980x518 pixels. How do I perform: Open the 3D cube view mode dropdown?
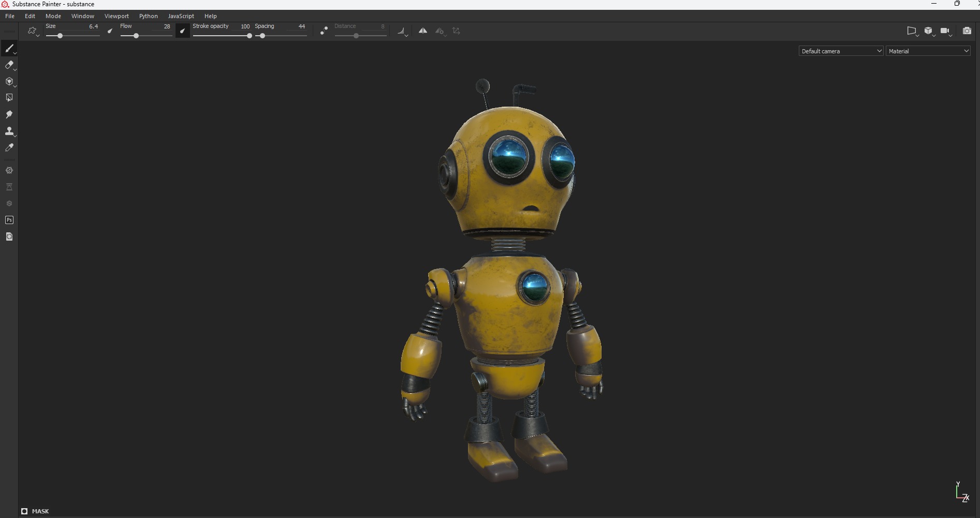(929, 31)
